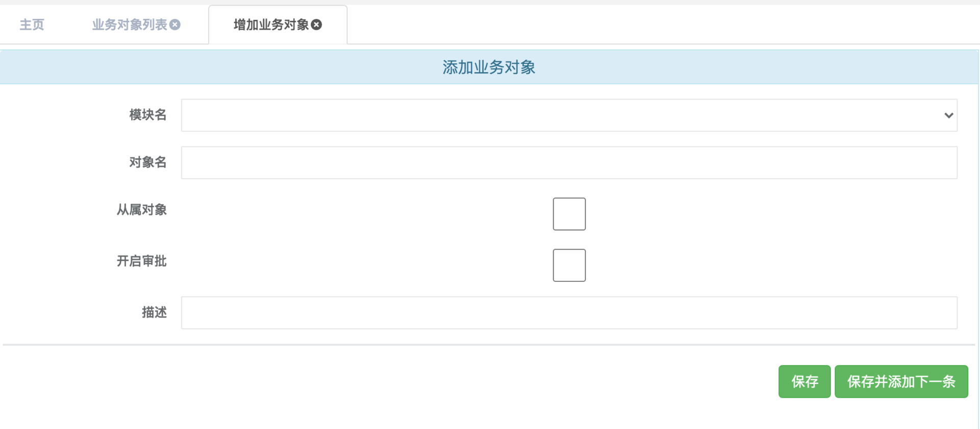Screen dimensions: 980x429
Task: Click the 添加业务对象 header banner
Action: pos(488,67)
